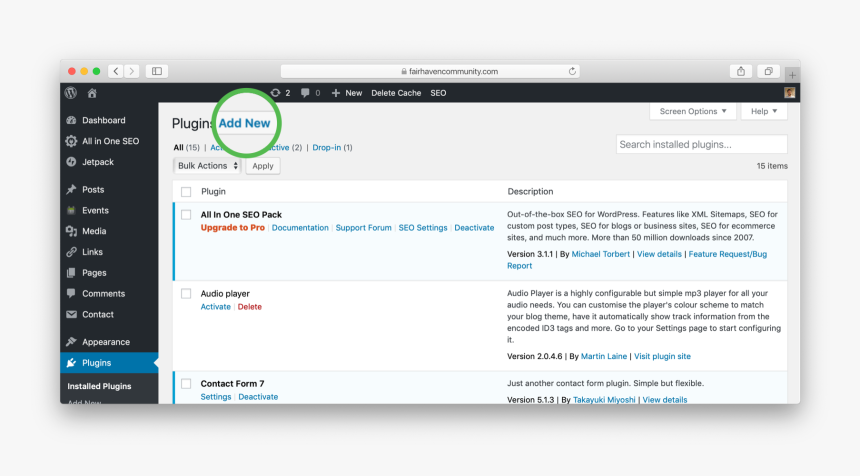Expand Screen Options panel
The image size is (860, 476).
pyautogui.click(x=693, y=111)
